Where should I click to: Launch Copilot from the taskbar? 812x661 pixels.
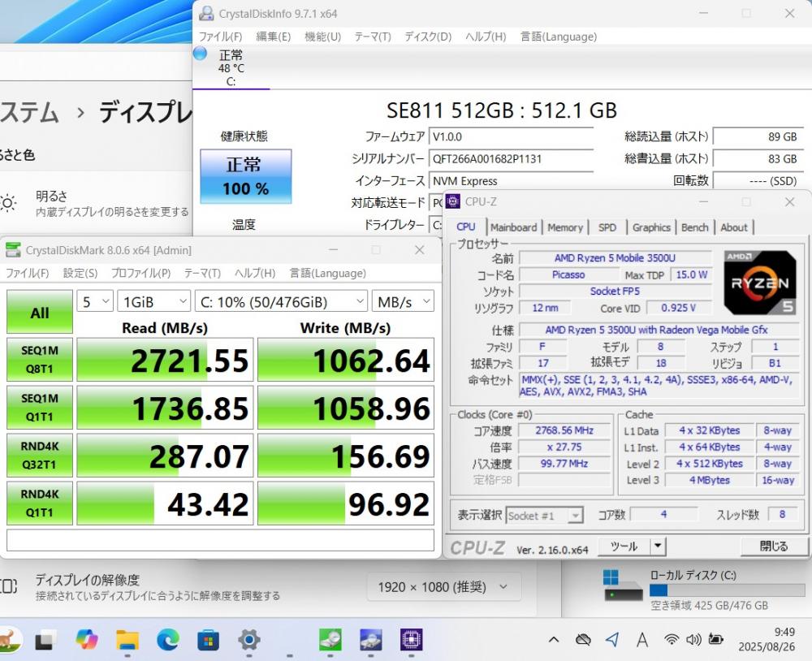87,640
